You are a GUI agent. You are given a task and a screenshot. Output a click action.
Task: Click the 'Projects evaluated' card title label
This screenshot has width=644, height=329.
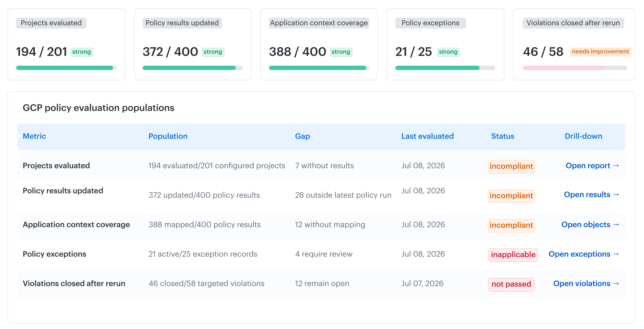51,23
